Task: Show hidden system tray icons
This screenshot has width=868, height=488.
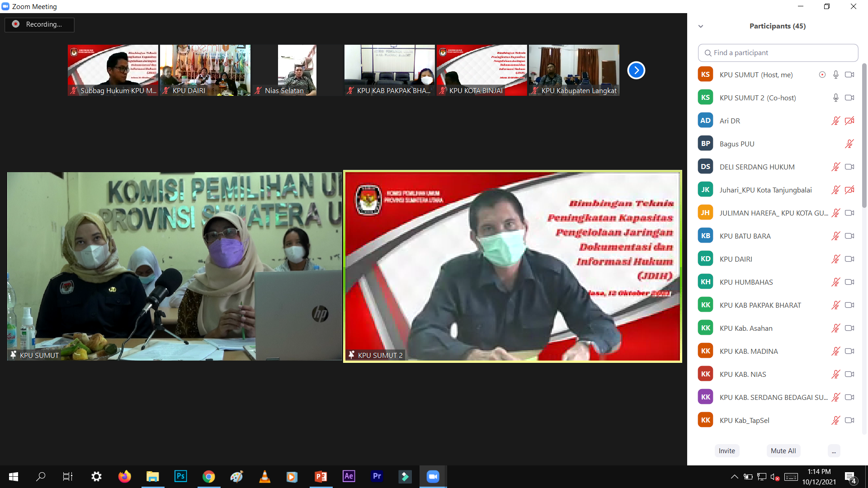Action: 734,477
